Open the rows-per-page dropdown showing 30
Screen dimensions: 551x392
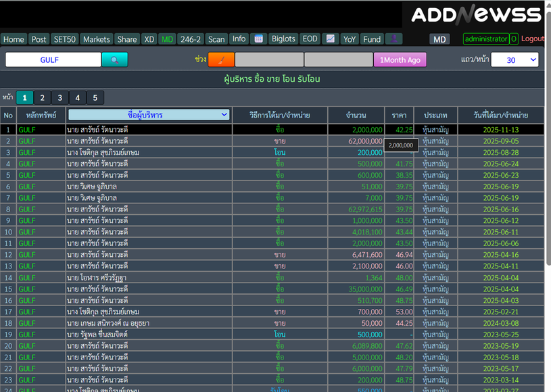coord(514,60)
